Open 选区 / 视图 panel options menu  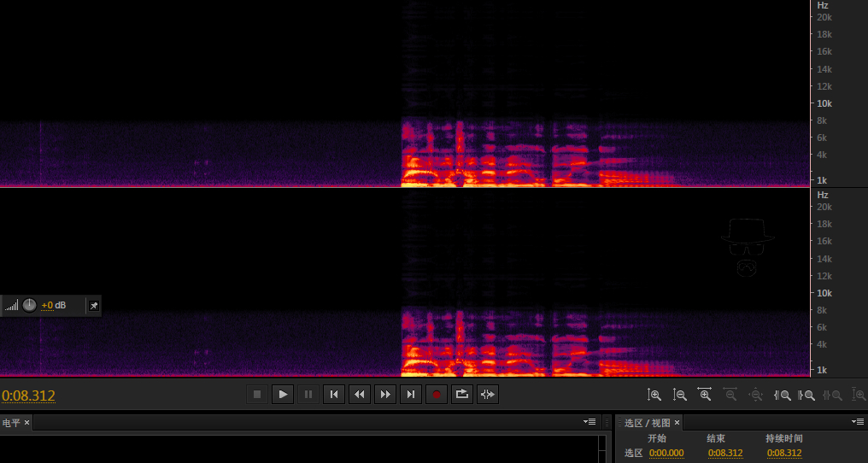click(x=857, y=422)
